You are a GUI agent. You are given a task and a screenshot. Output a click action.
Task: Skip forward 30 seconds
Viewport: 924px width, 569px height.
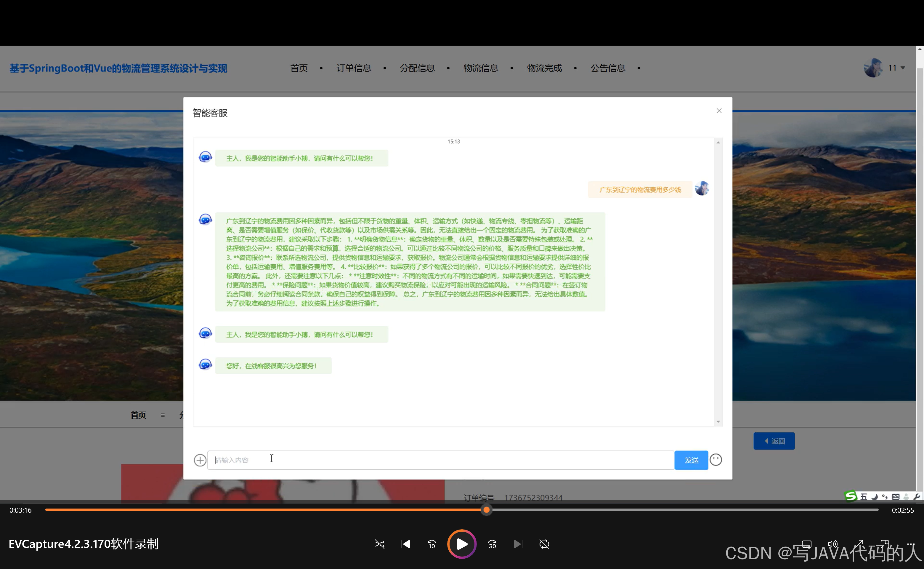[492, 544]
